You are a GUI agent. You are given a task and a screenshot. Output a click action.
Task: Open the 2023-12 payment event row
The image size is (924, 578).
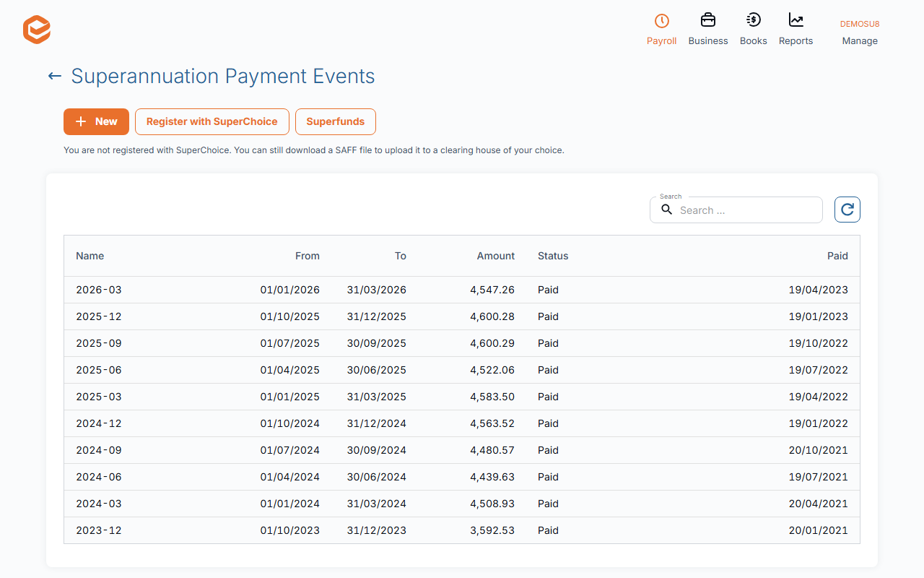click(462, 530)
